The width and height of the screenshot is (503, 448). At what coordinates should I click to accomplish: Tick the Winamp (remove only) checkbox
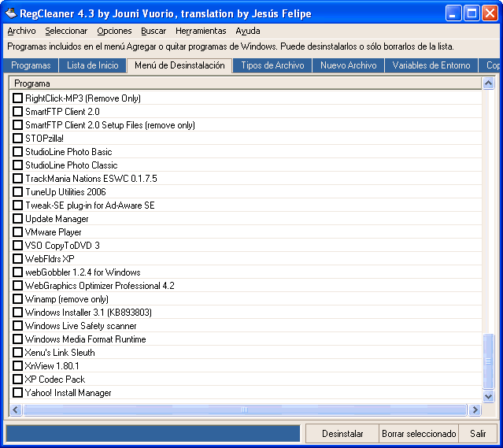[x=17, y=299]
